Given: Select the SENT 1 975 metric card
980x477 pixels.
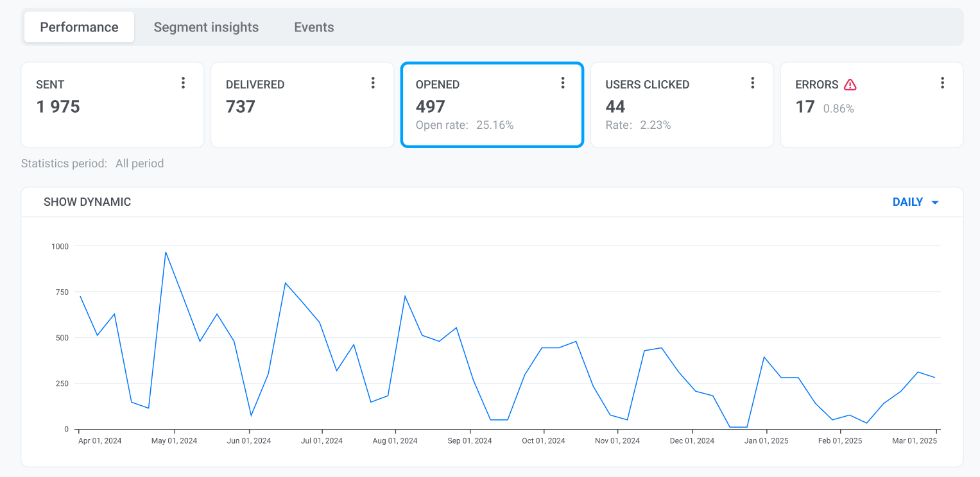Looking at the screenshot, I should click(x=112, y=115).
